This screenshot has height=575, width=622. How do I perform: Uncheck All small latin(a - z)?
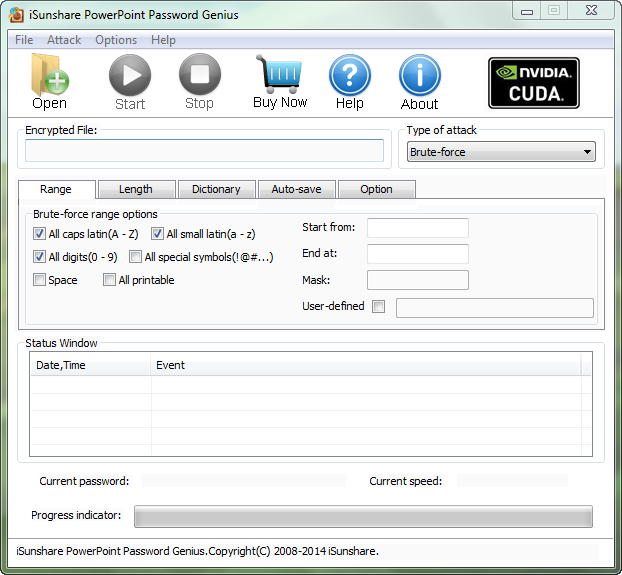157,234
